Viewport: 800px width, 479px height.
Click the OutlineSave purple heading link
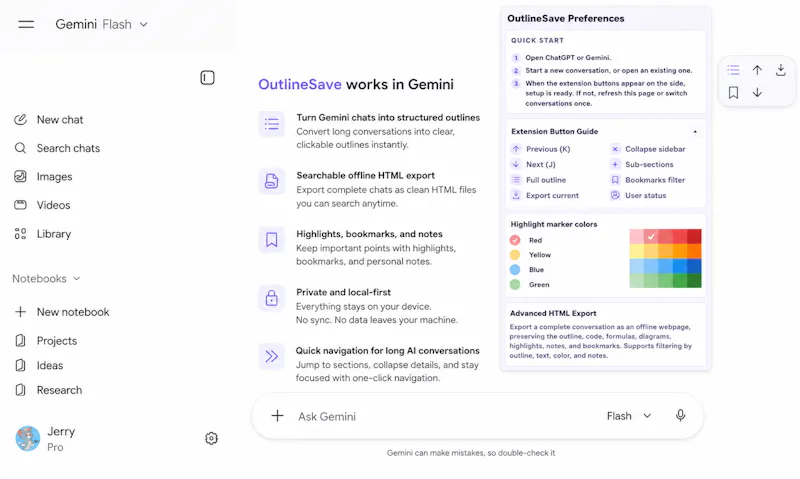click(x=299, y=84)
